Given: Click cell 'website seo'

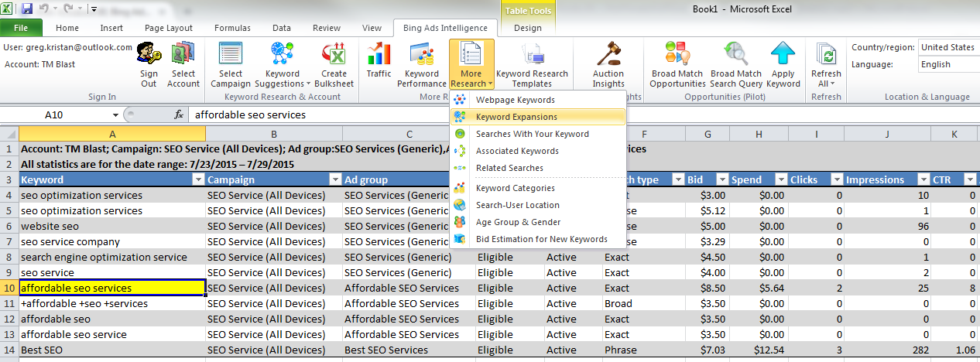Looking at the screenshot, I should pyautogui.click(x=112, y=226).
